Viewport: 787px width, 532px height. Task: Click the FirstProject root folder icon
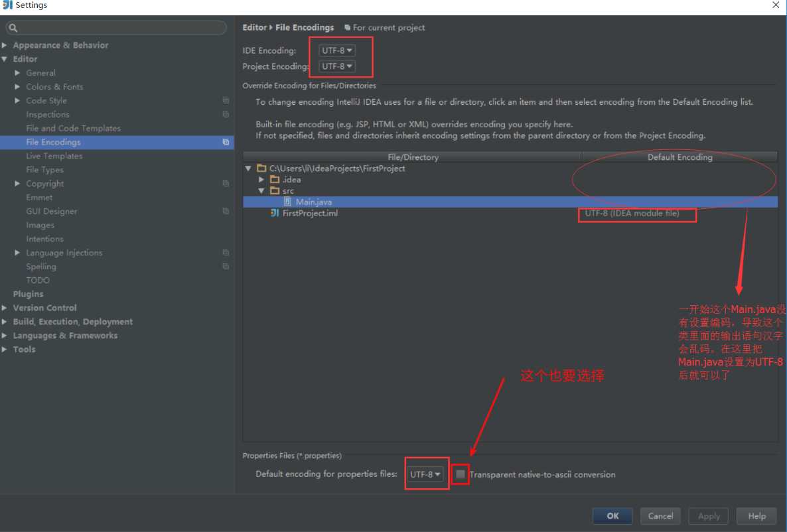point(261,168)
